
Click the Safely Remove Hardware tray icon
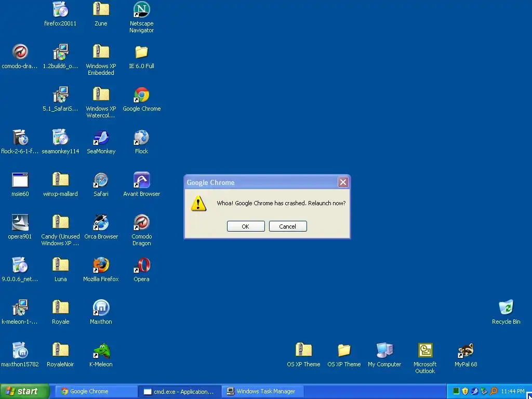484,392
